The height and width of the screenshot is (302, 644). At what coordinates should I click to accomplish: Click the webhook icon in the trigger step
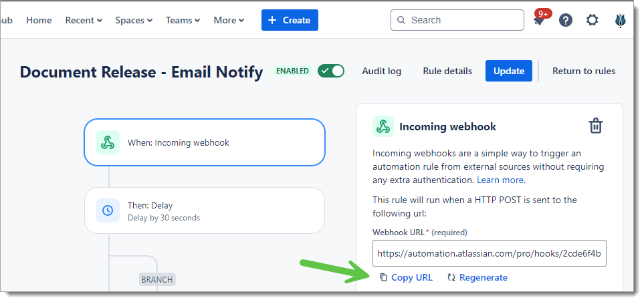tap(107, 142)
